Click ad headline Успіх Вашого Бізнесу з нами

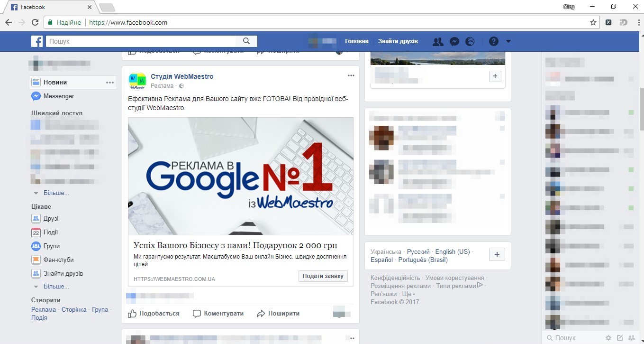pos(236,245)
